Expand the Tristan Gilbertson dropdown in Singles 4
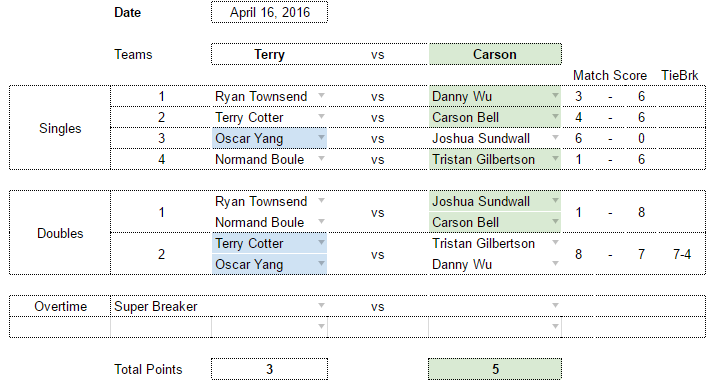 [x=555, y=159]
